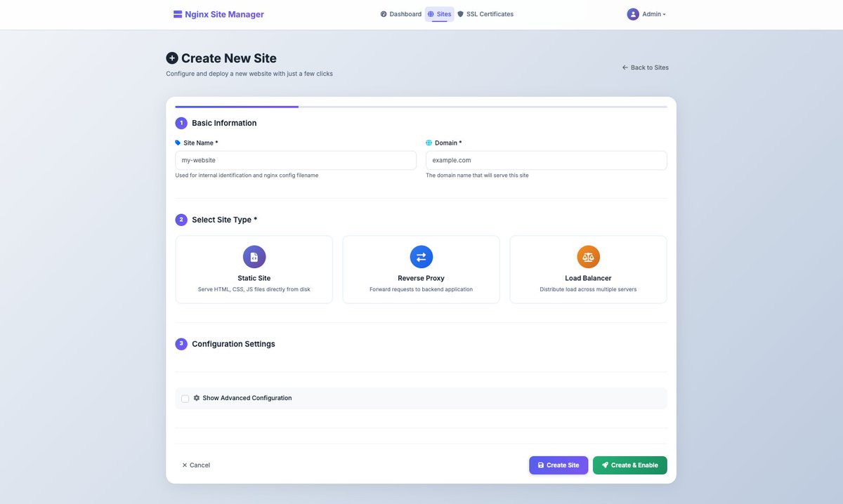This screenshot has width=843, height=504.
Task: Click 'Used for internal identification' help text
Action: click(247, 175)
